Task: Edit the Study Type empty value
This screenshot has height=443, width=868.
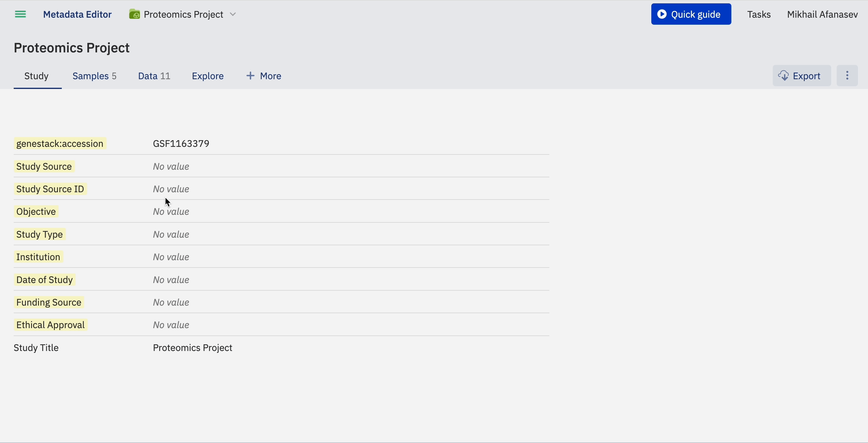Action: tap(171, 234)
